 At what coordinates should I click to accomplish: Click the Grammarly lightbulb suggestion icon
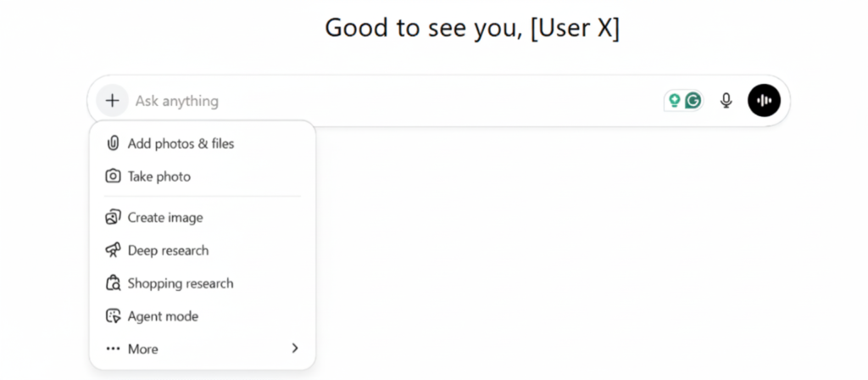pos(675,101)
